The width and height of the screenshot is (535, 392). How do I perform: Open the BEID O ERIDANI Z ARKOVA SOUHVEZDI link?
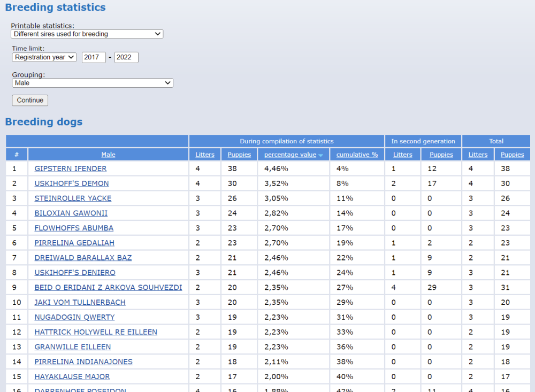click(x=108, y=287)
